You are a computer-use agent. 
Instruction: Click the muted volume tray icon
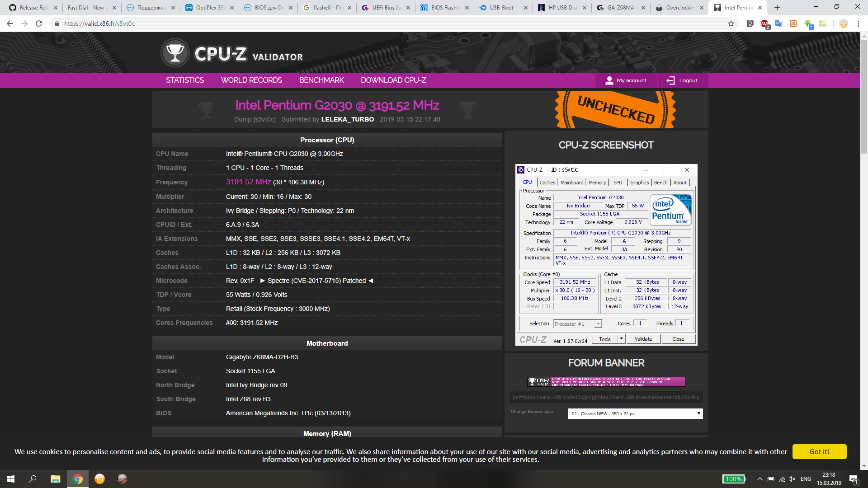[x=792, y=479]
